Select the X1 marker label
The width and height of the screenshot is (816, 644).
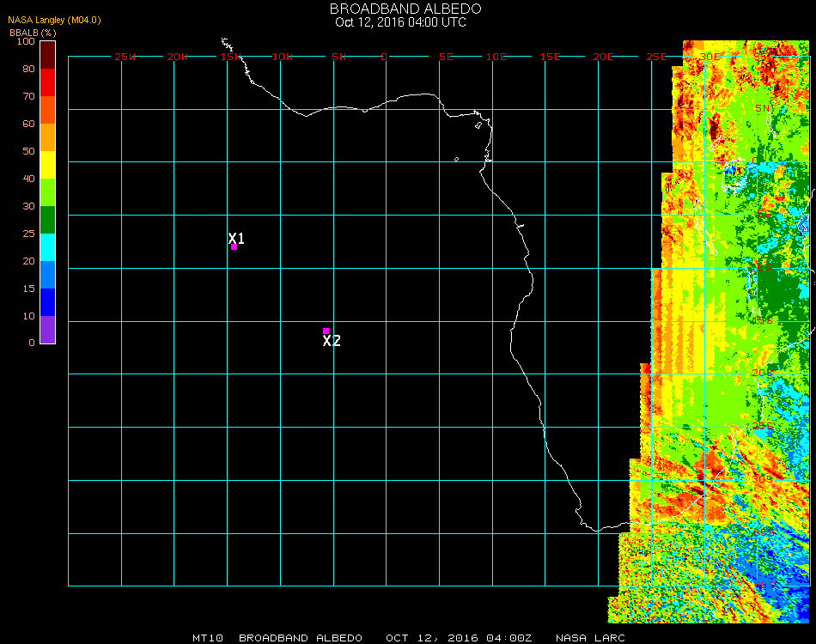point(236,238)
